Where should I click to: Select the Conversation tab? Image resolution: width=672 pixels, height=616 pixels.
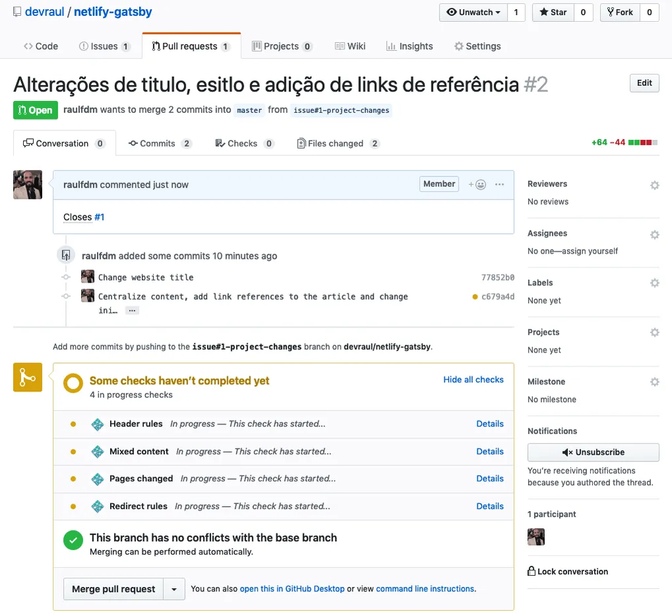[x=64, y=144]
